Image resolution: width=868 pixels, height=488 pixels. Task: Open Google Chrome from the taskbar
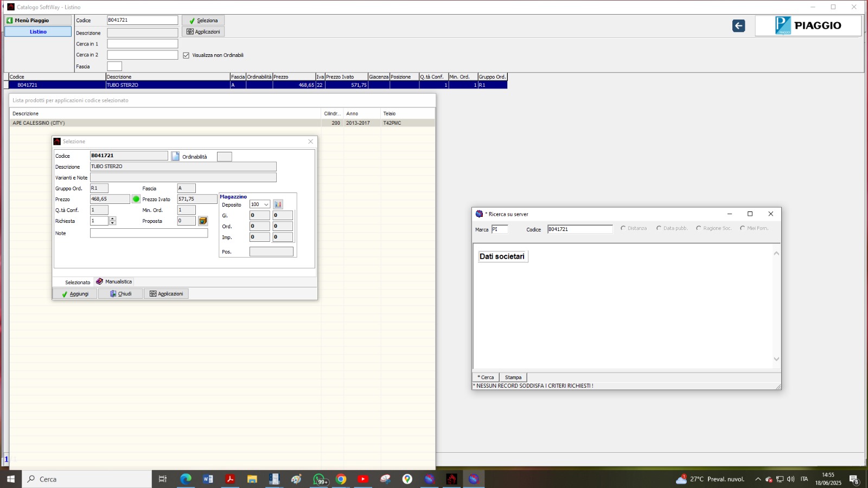coord(341,479)
